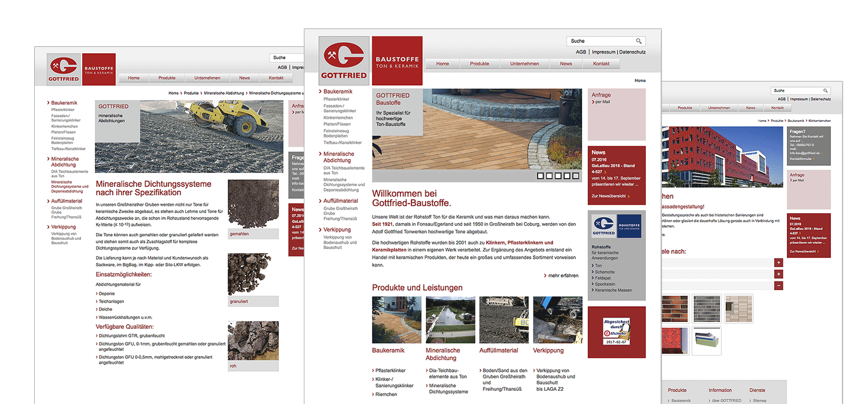Viewport: 868px width, 404px height.
Task: Click the search magnifier icon on right page
Action: [826, 91]
